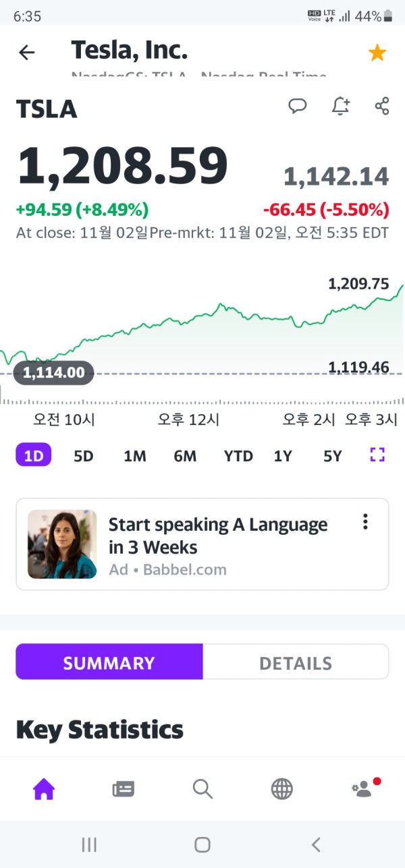Open Markets globe icon
Screen dimensions: 405x868
[282, 788]
